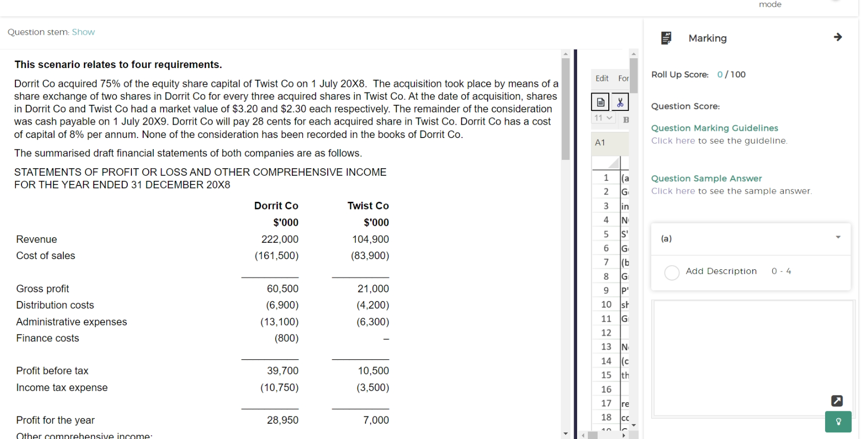Expand the (a) requirement dropdown
Viewport: 868px width, 439px height.
[x=838, y=237]
